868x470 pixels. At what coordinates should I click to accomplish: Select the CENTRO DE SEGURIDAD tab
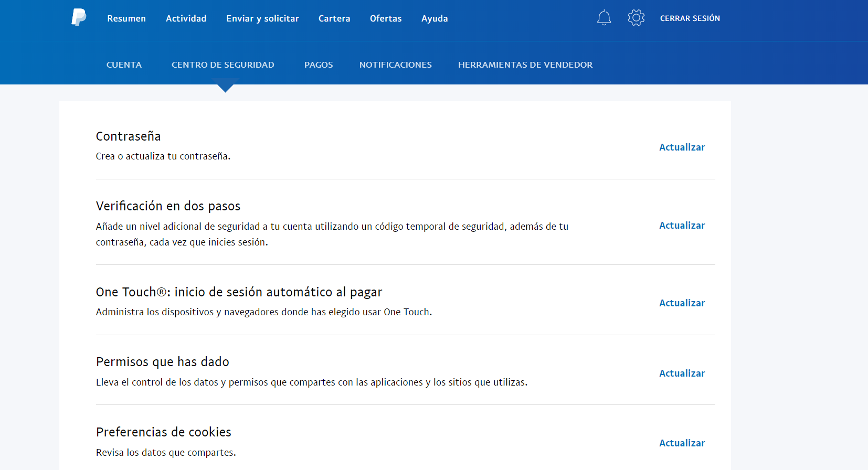[223, 65]
